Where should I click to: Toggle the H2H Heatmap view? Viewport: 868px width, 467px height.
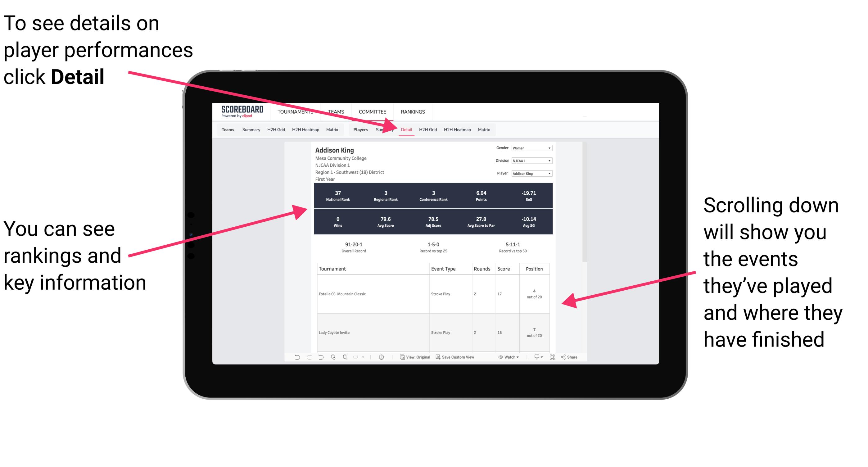point(458,129)
